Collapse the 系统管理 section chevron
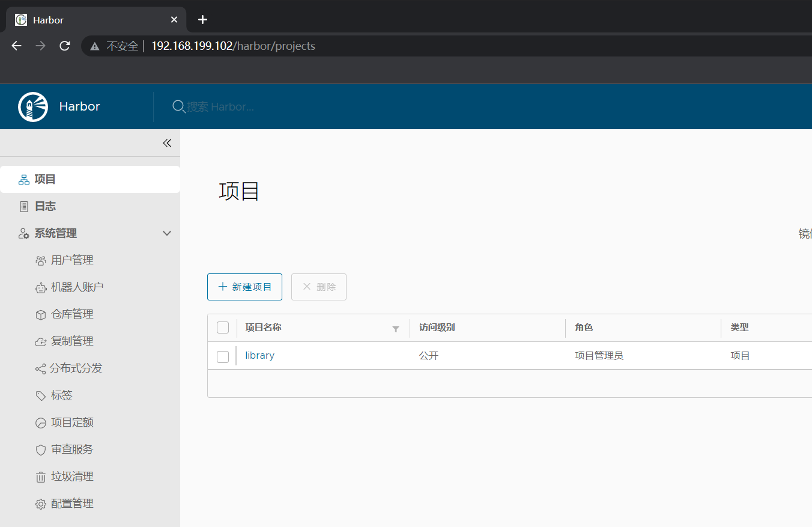Image resolution: width=812 pixels, height=527 pixels. [168, 233]
